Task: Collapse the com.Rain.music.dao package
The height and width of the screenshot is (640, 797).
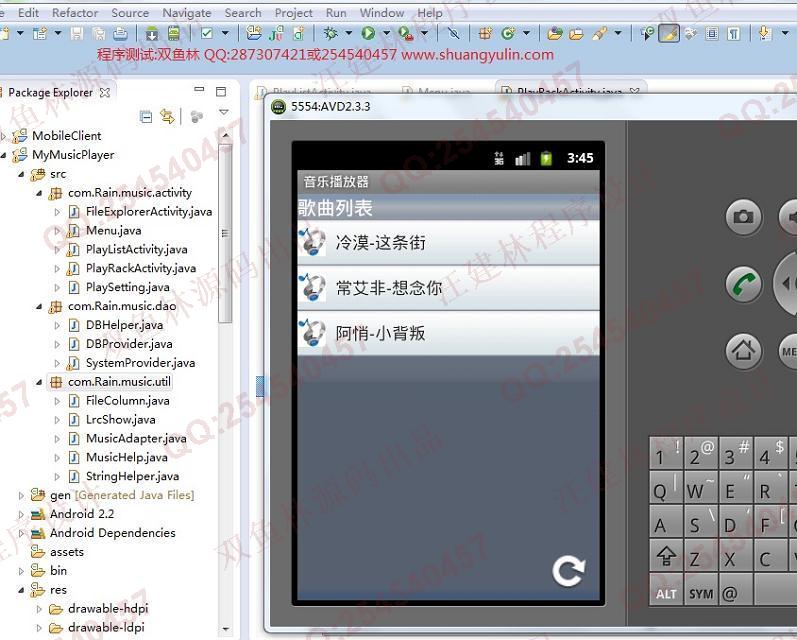Action: (x=39, y=306)
